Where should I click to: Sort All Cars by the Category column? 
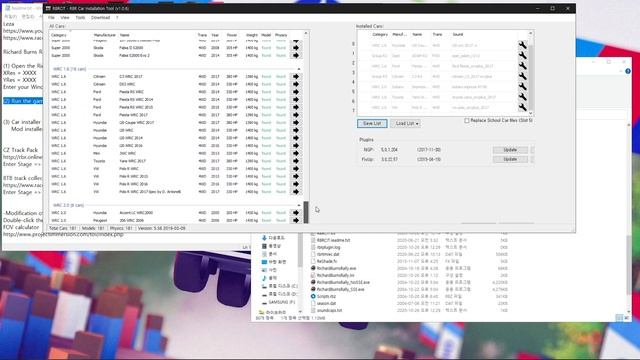[59, 36]
